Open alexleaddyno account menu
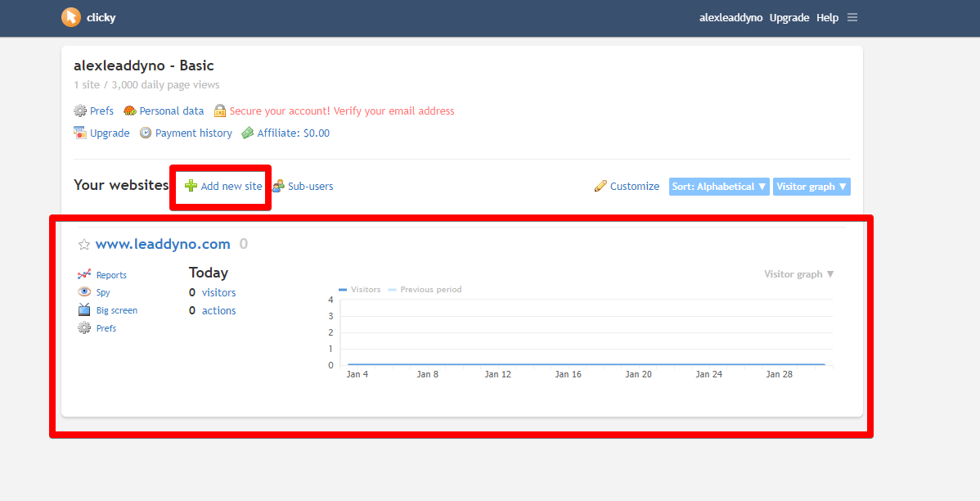Viewport: 980px width, 501px height. click(731, 17)
